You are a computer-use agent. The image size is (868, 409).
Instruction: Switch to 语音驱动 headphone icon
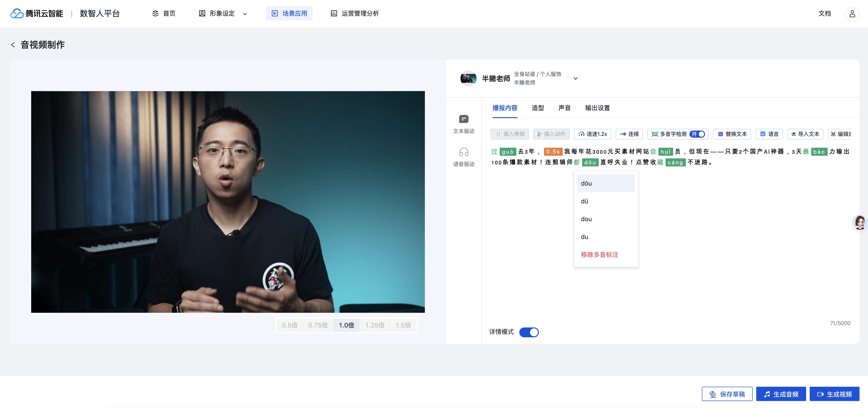464,152
